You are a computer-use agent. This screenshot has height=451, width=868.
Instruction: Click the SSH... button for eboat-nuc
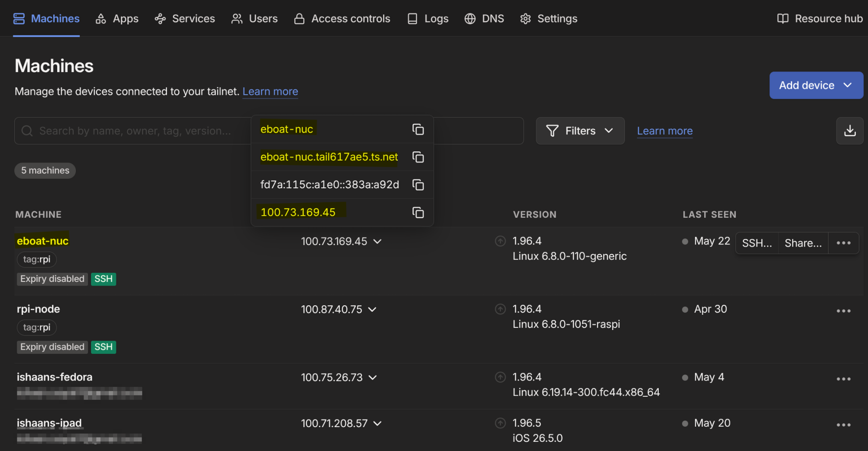[x=757, y=243]
